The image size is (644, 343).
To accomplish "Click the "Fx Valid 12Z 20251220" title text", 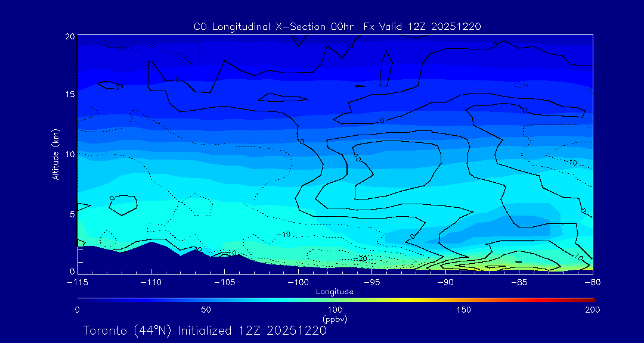I will tap(422, 27).
